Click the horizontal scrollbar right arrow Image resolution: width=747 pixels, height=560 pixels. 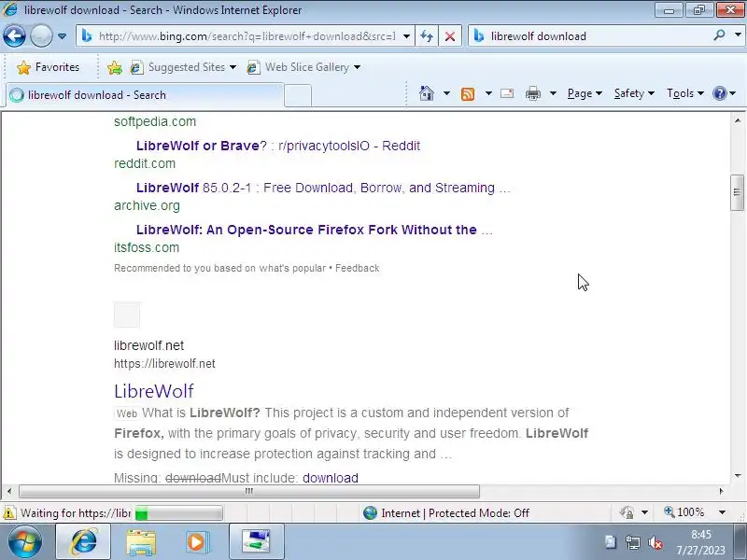(x=721, y=491)
